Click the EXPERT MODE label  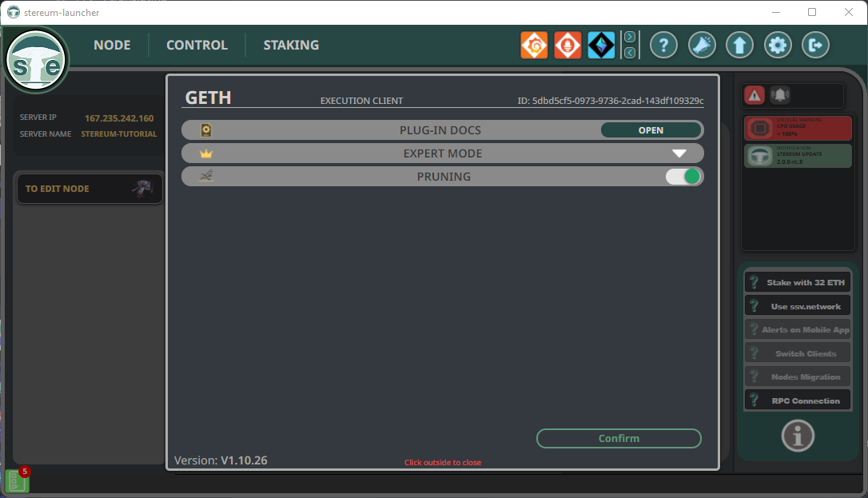[x=443, y=153]
